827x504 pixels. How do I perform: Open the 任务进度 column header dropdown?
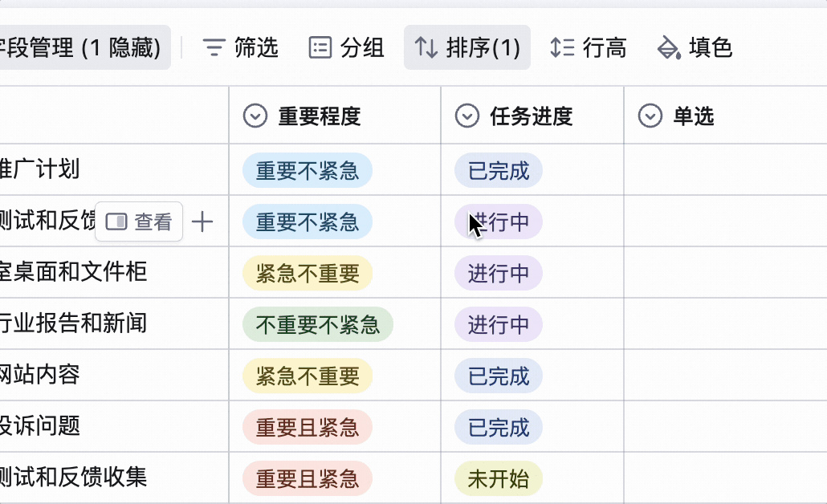click(466, 116)
